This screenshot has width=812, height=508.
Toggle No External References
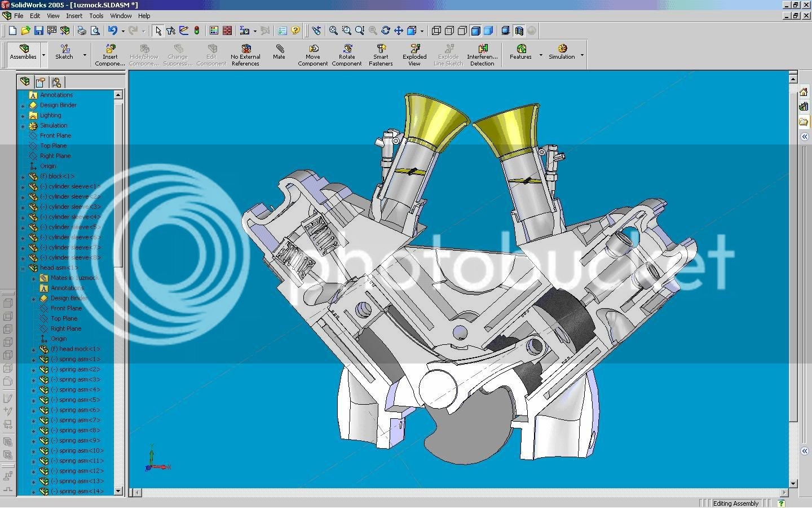coord(245,55)
